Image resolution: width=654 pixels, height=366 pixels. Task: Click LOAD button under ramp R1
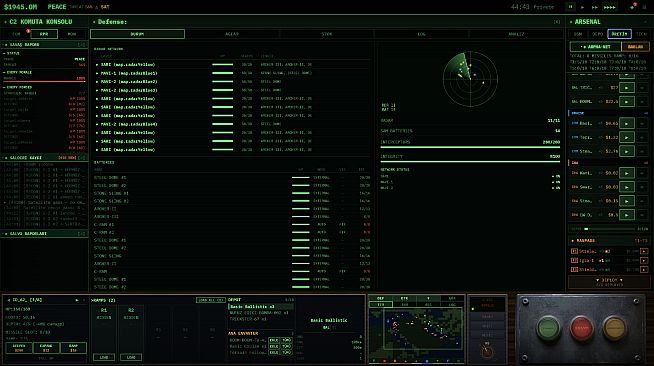click(x=104, y=357)
